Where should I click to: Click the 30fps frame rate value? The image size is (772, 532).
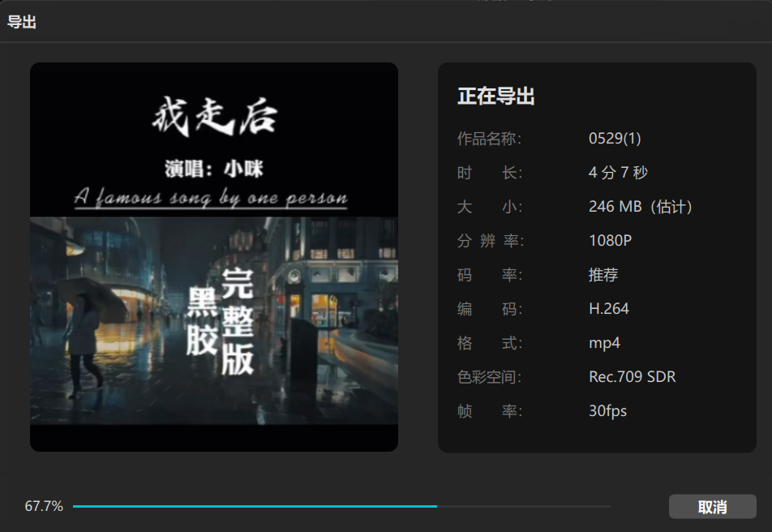pos(607,410)
